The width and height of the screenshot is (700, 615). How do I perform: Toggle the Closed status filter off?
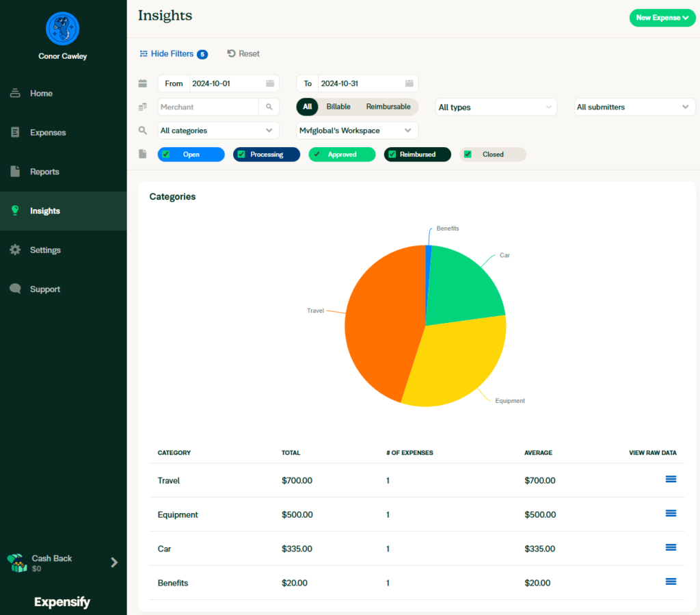(468, 154)
